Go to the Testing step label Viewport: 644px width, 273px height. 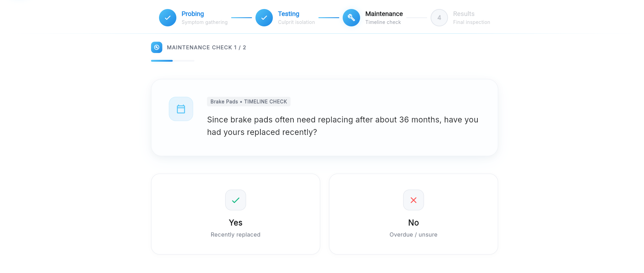click(288, 14)
